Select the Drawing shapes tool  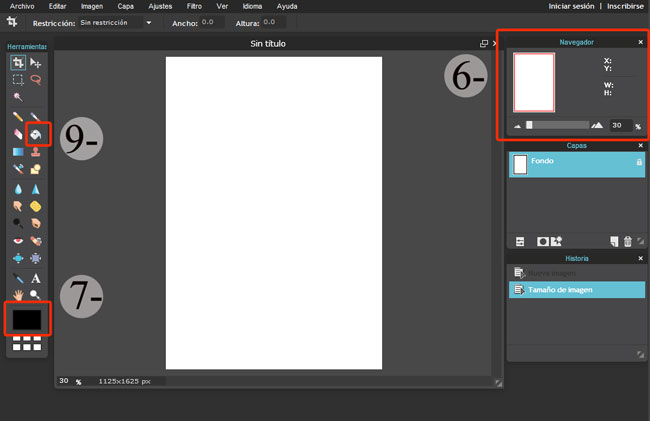[36, 169]
